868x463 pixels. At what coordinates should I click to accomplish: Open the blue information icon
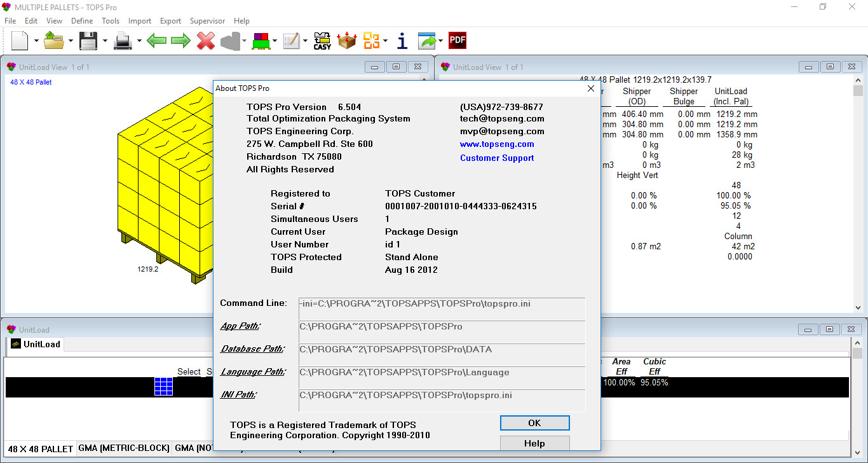[x=402, y=41]
